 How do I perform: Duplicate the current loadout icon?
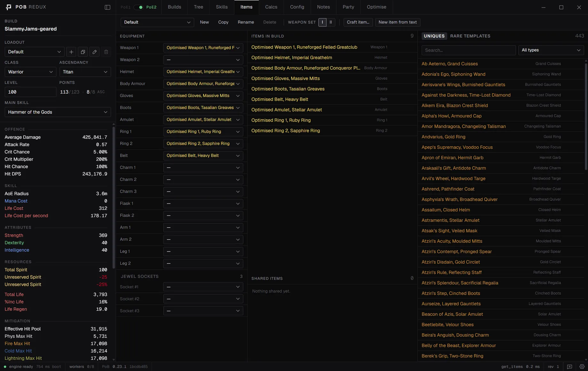pos(83,52)
